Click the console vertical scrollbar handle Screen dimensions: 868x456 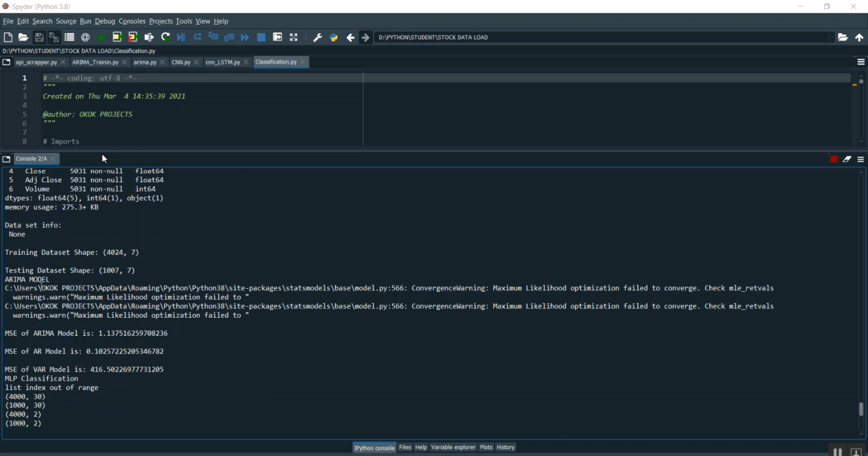click(861, 409)
